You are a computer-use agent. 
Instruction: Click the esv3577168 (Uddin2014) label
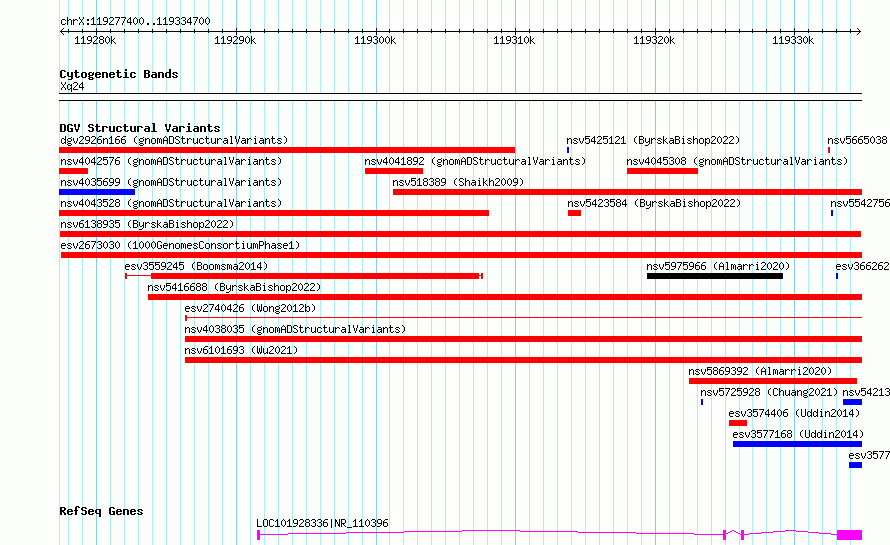point(798,434)
